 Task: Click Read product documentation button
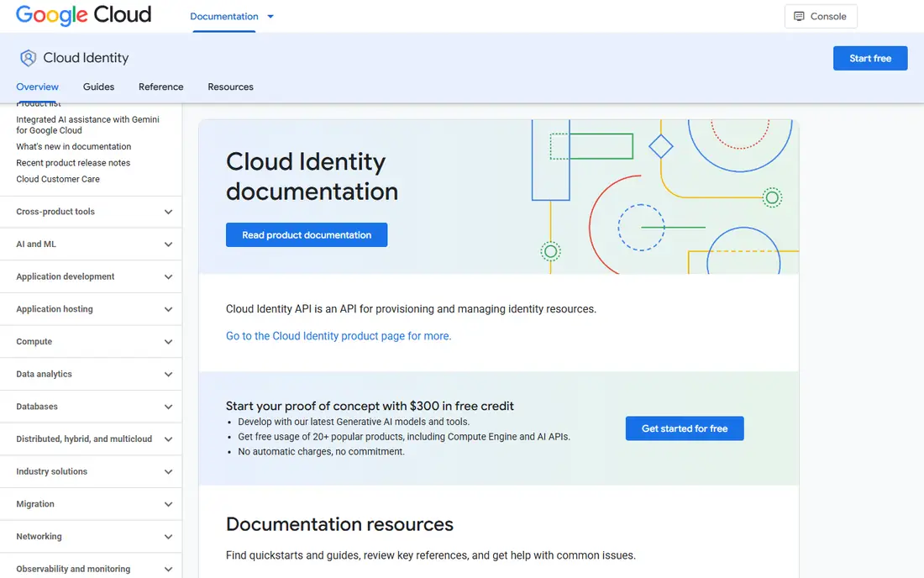307,235
